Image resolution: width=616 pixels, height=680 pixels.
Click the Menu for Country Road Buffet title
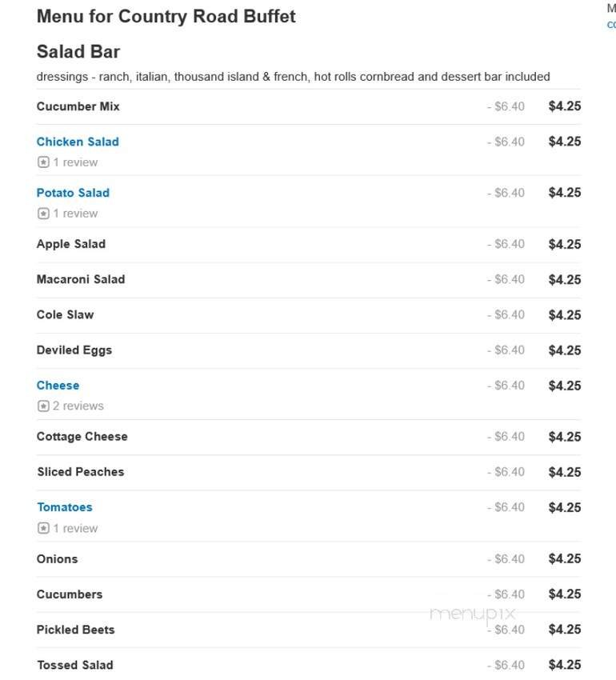pos(166,16)
